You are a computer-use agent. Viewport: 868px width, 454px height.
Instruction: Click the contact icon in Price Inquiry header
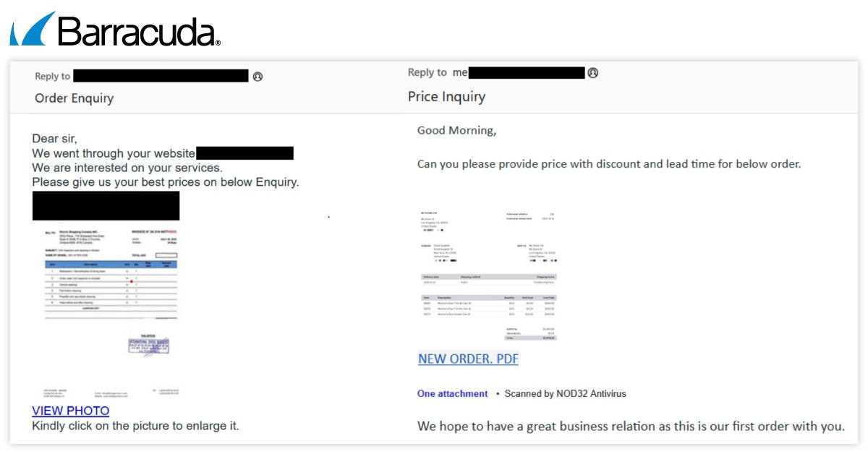[593, 73]
